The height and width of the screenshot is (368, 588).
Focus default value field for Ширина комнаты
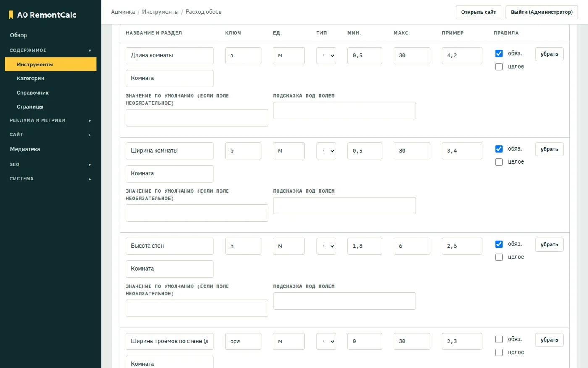click(x=197, y=213)
